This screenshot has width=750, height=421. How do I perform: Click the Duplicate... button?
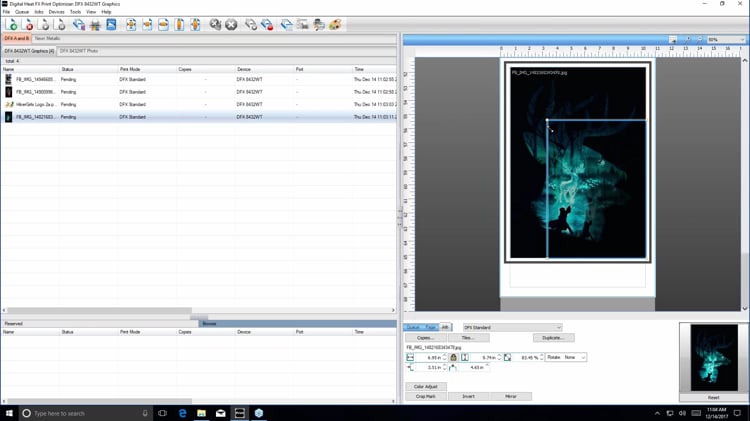tap(553, 338)
